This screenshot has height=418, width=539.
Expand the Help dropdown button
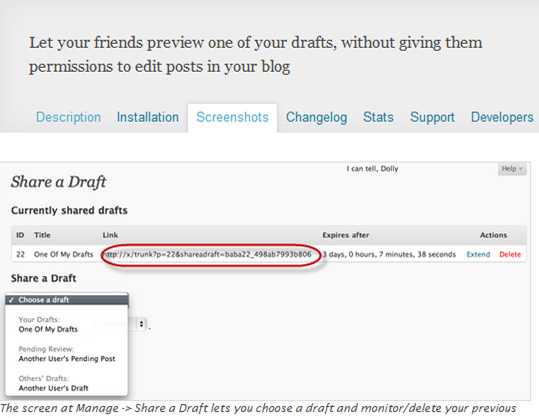(x=512, y=169)
